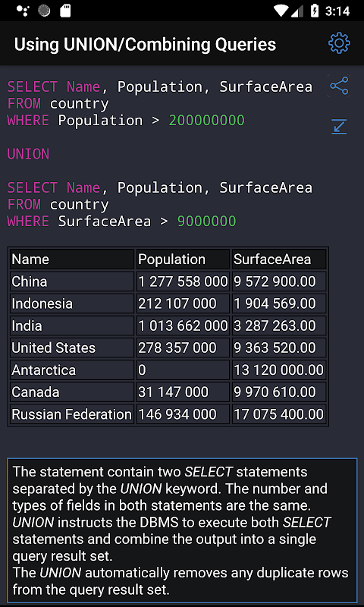Viewport: 364px width, 607px height.
Task: Tap the SD card notification icon
Action: (65, 11)
